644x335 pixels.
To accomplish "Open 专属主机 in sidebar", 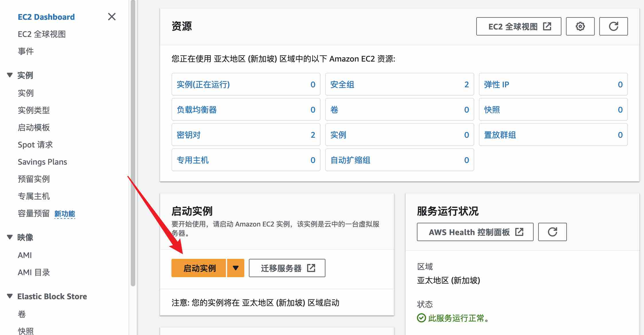I will pos(34,196).
